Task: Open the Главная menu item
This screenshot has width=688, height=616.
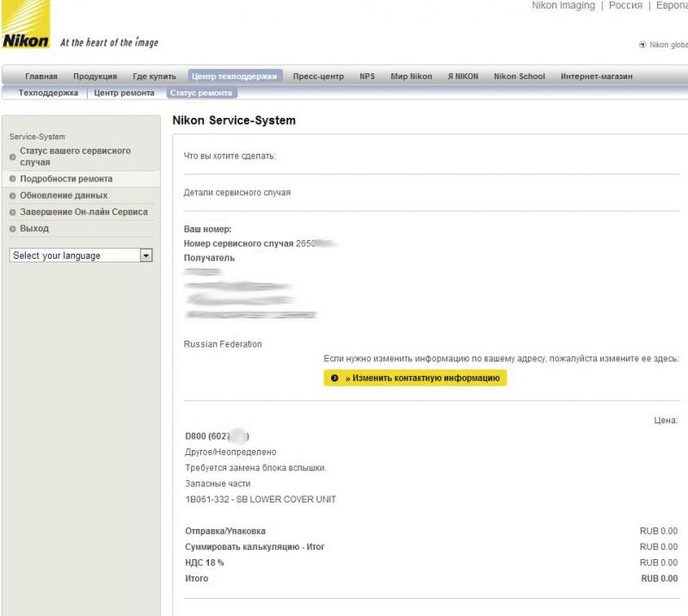Action: point(41,76)
